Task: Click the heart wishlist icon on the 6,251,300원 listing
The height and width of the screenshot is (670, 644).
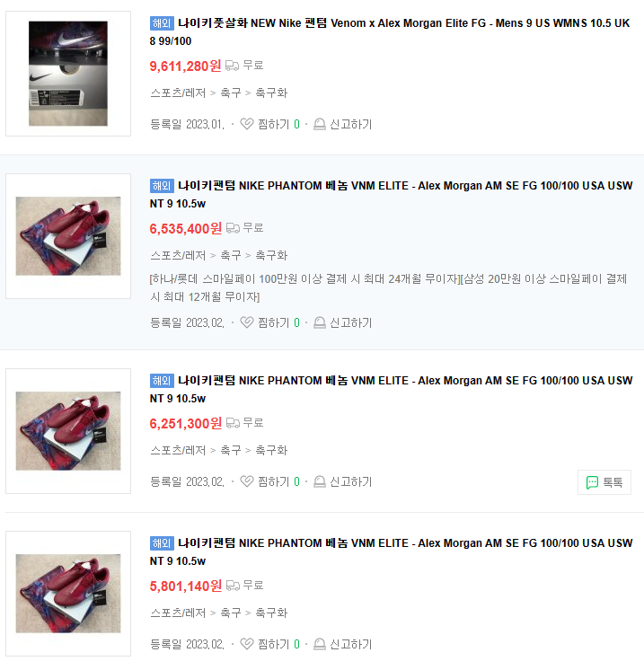Action: 247,481
